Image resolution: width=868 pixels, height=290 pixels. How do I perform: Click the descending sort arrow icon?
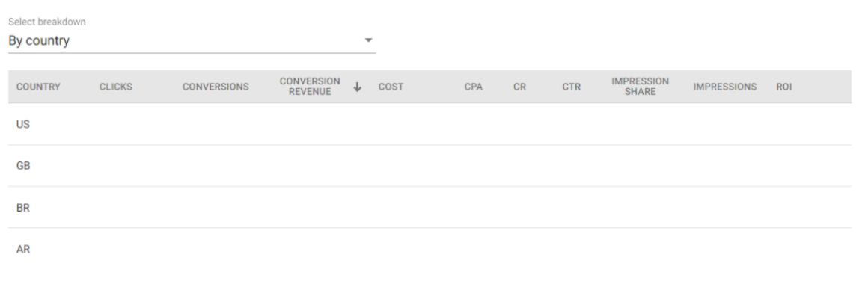click(358, 87)
